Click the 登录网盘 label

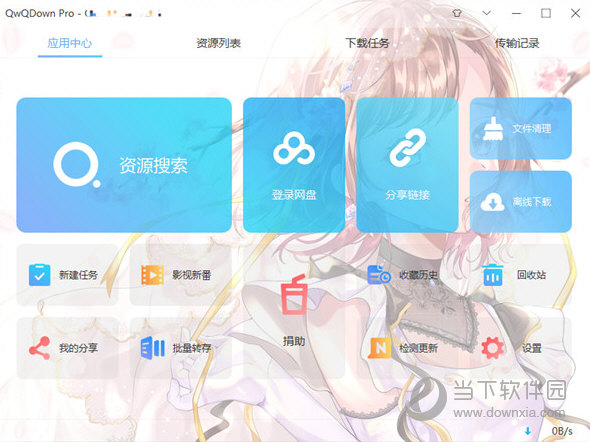click(294, 195)
